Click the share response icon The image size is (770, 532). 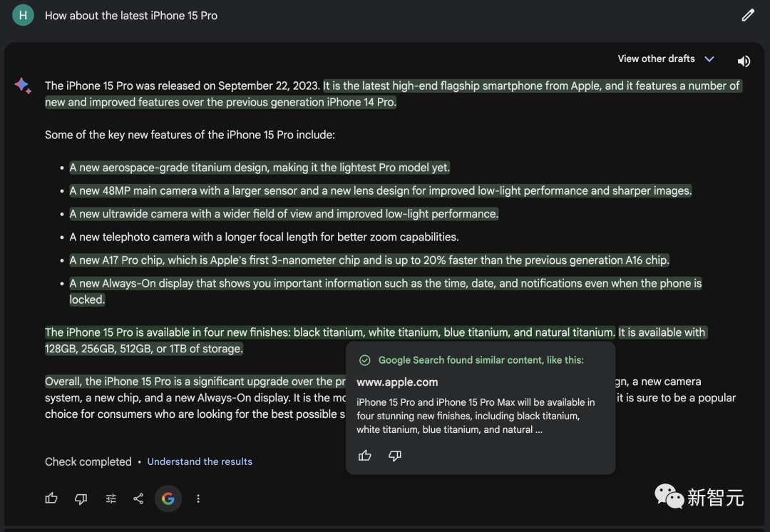[x=138, y=498]
